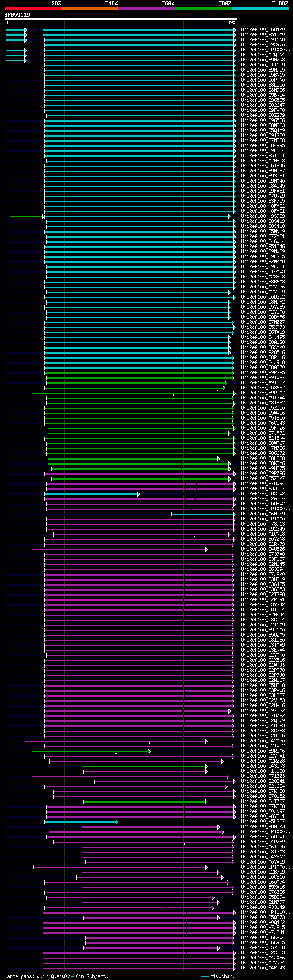Click the =100char. scale legend
The width and height of the screenshot is (293, 980).
tap(218, 977)
